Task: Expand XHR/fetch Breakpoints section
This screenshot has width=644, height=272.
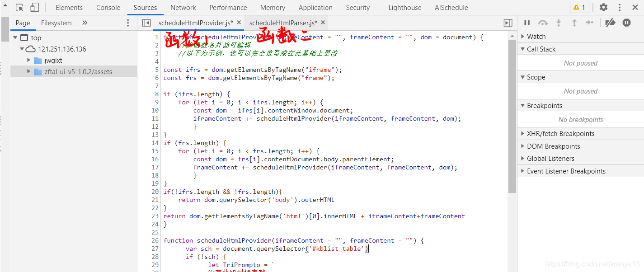Action: tap(581, 134)
